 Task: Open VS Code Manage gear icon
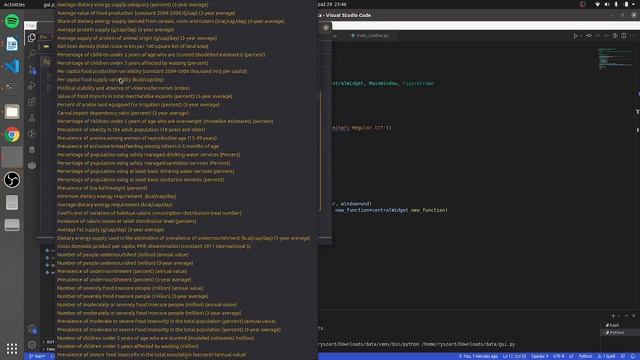32,344
